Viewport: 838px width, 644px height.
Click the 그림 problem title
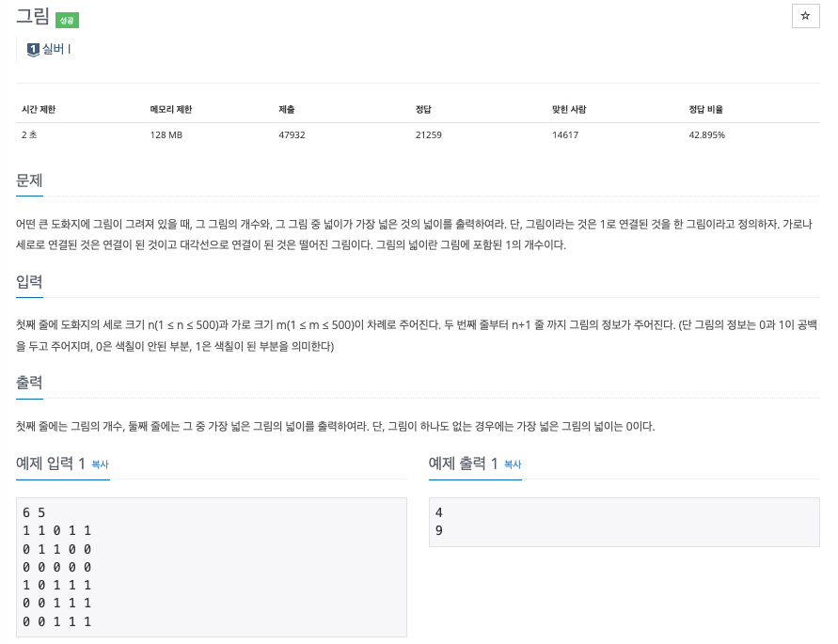(x=33, y=17)
